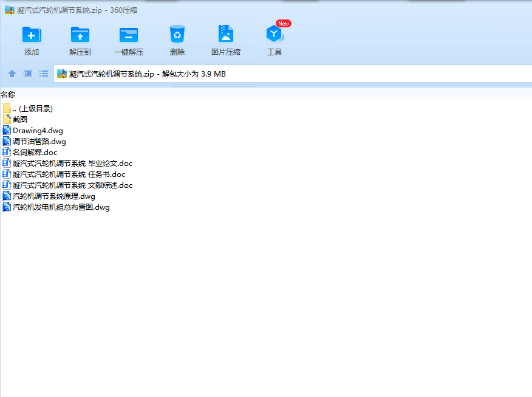Click the Word icon of 任务书.doc
Screen dimensions: 532x397
point(7,174)
